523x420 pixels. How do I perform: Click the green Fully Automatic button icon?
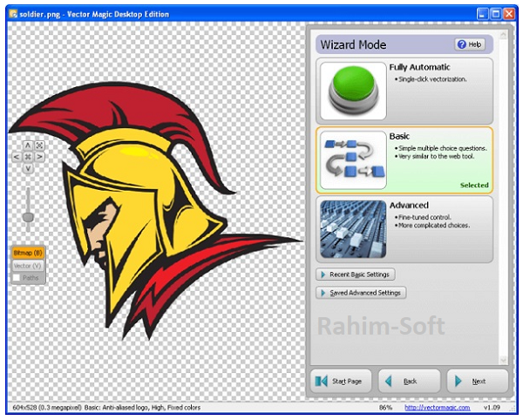[353, 91]
